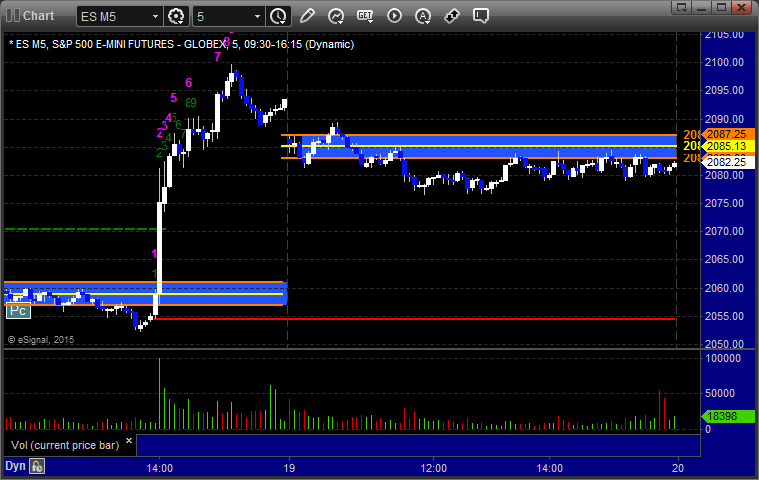Image resolution: width=759 pixels, height=480 pixels.
Task: Click the magenta count number 7
Action: point(217,57)
